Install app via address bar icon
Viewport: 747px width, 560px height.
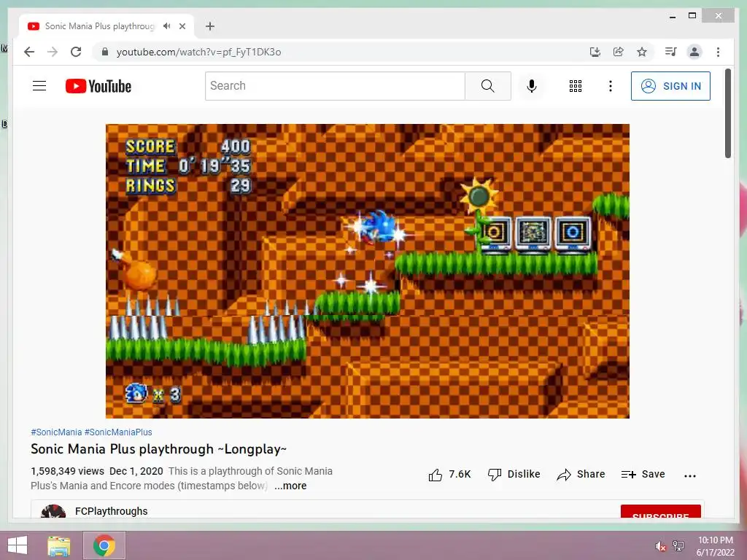pos(595,52)
